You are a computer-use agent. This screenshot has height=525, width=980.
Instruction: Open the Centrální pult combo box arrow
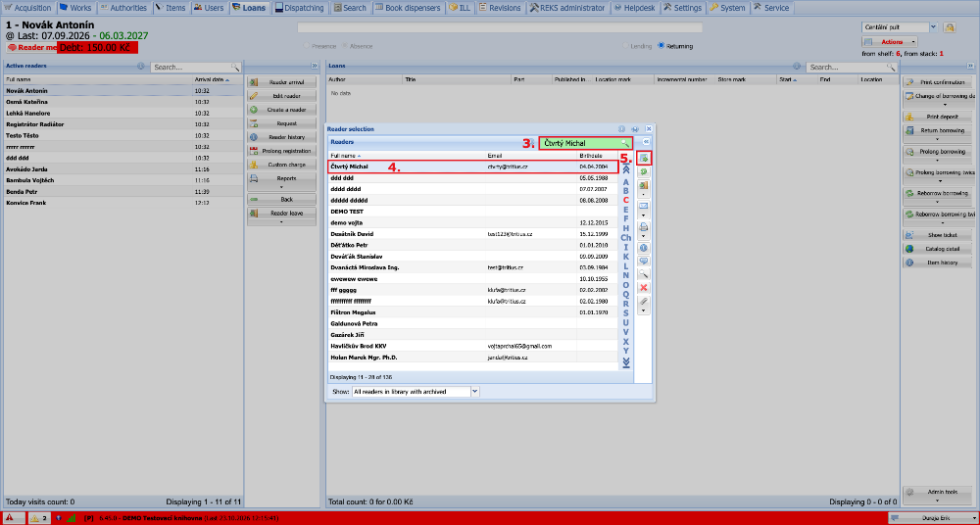tap(933, 26)
